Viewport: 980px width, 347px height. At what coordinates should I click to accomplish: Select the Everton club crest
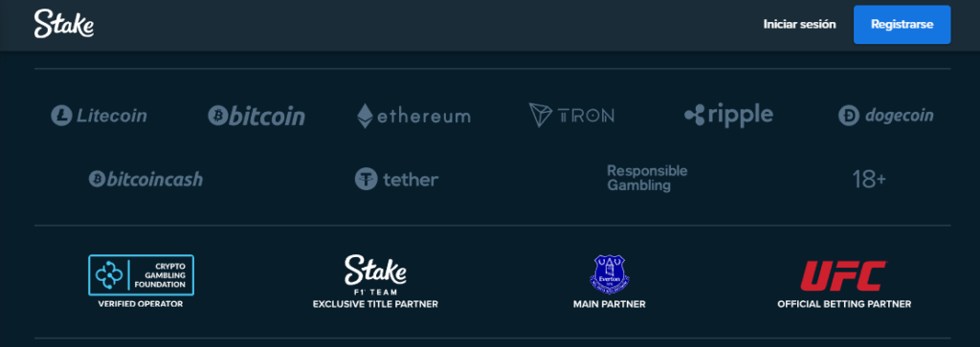610,274
